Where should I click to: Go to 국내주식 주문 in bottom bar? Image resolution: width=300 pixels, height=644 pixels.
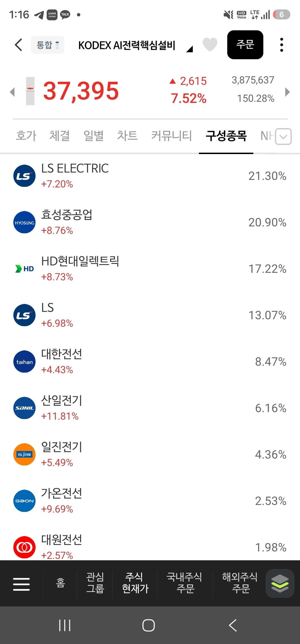tap(184, 583)
